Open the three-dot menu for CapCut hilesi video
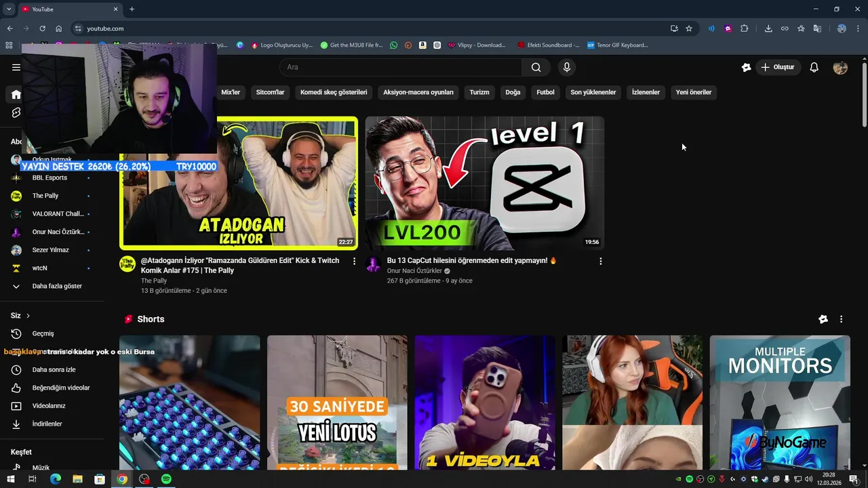Viewport: 868px width, 488px height. (600, 261)
